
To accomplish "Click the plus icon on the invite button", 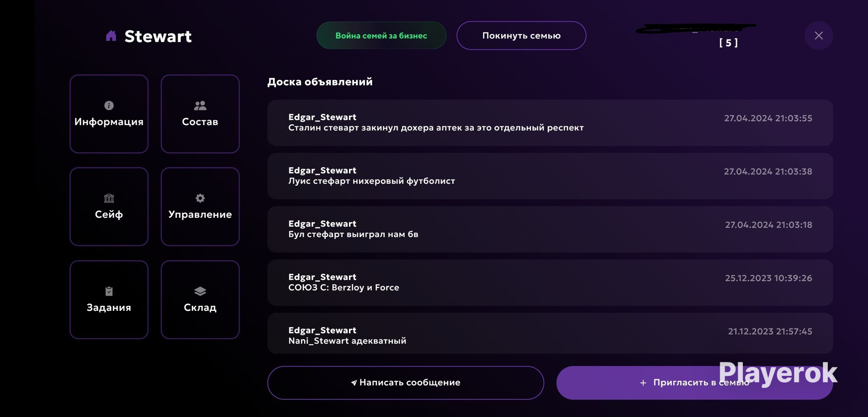I will 643,383.
